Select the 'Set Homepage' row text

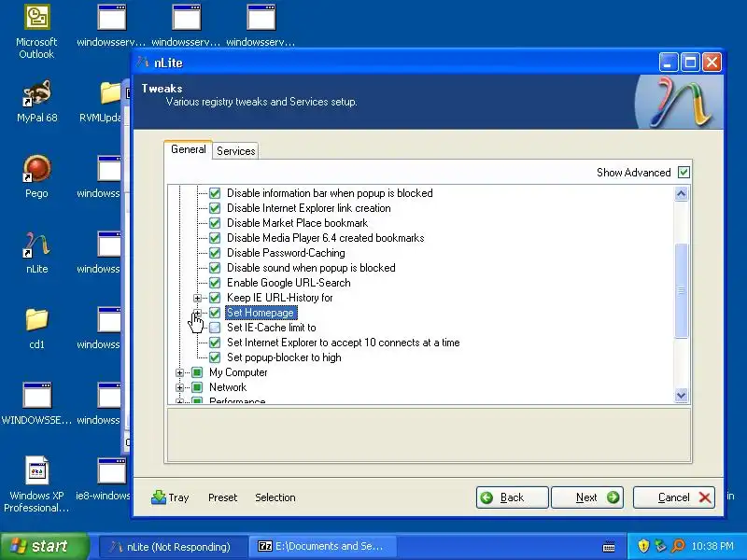click(x=261, y=313)
